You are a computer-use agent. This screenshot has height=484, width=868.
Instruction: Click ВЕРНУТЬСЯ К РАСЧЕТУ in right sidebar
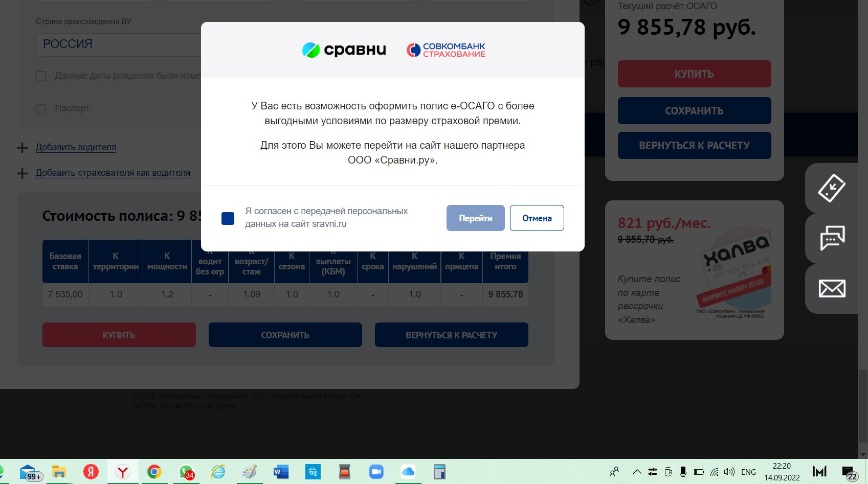tap(694, 146)
